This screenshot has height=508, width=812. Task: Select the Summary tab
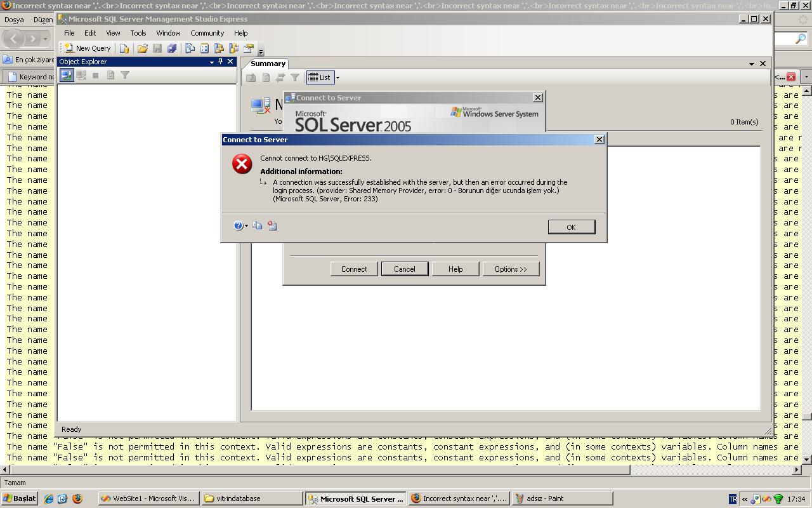tap(268, 63)
